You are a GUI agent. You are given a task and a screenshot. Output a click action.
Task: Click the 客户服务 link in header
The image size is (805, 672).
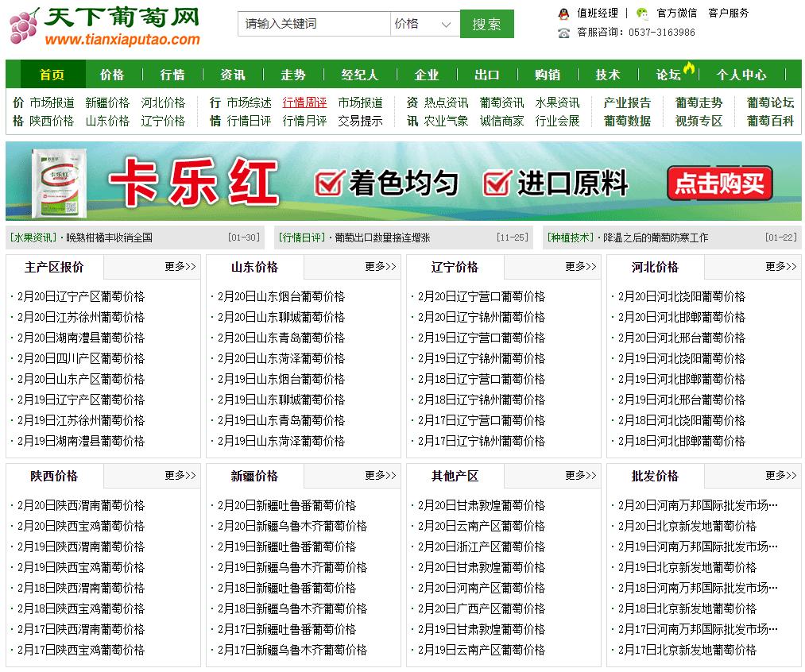[x=729, y=13]
